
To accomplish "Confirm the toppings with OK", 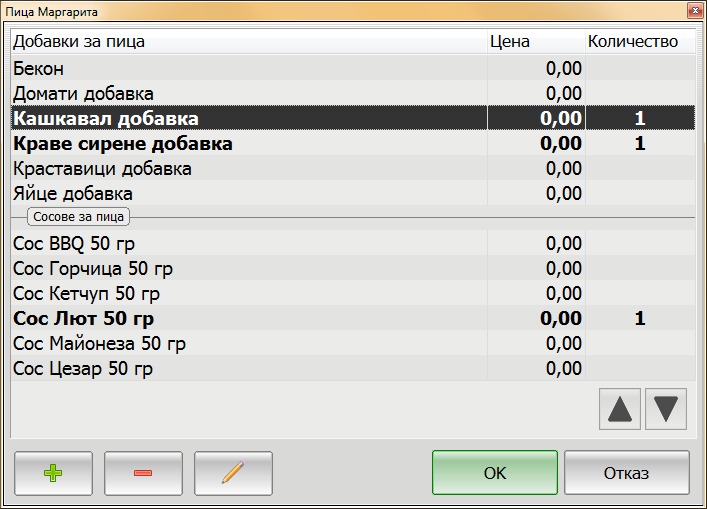I will [495, 473].
